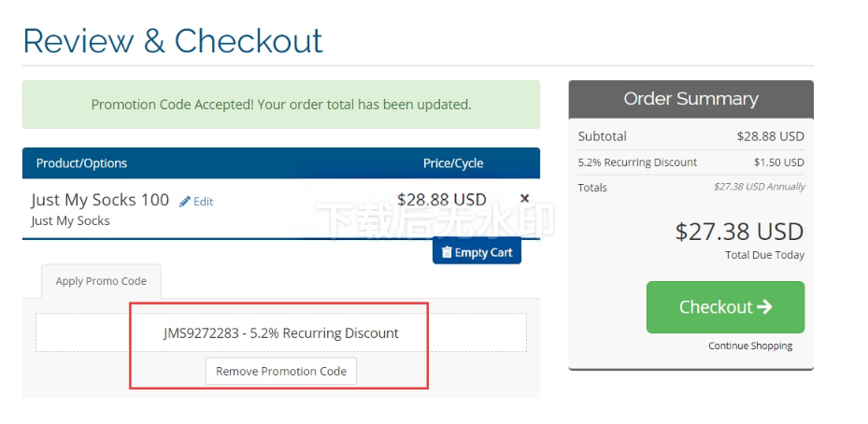Select the Apply Promo Code tab
Image resolution: width=868 pixels, height=424 pixels.
(x=101, y=281)
